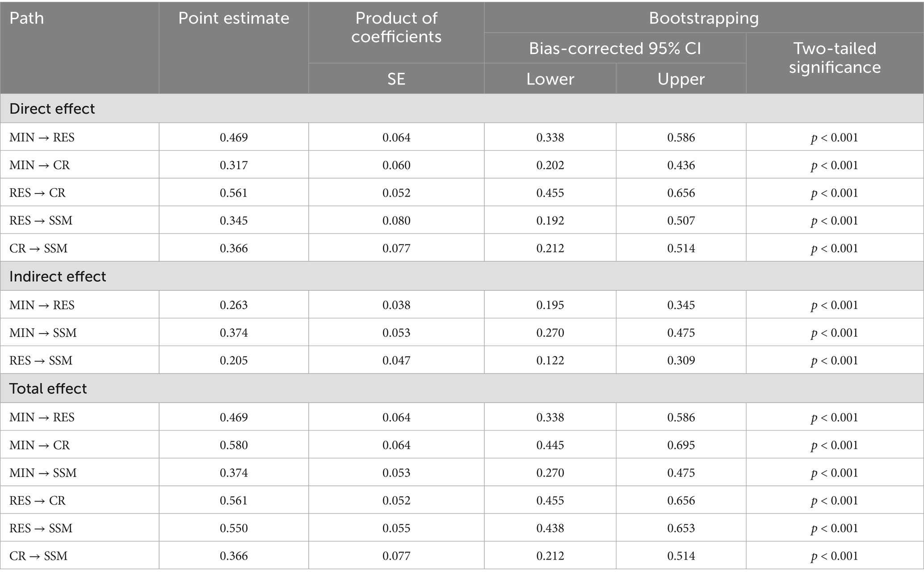Select the point estimate value 0.550
924x577 pixels.
[234, 528]
